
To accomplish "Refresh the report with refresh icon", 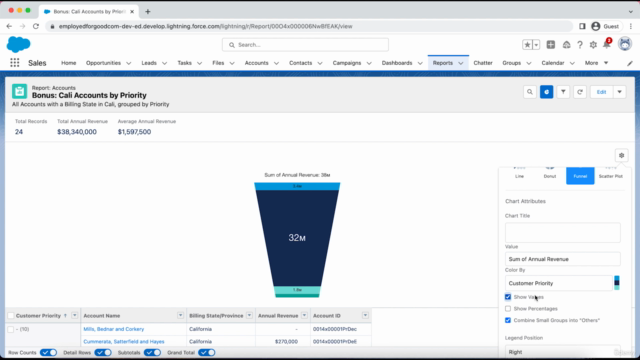I will 580,92.
